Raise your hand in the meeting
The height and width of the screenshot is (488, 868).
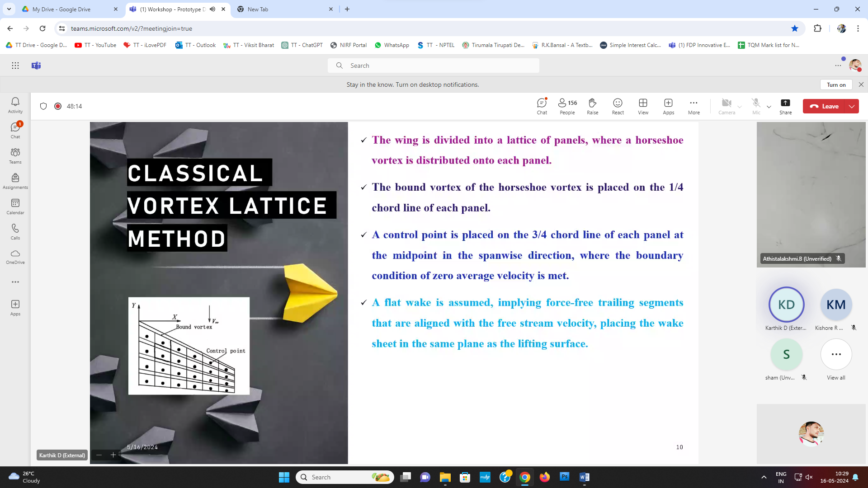[592, 106]
